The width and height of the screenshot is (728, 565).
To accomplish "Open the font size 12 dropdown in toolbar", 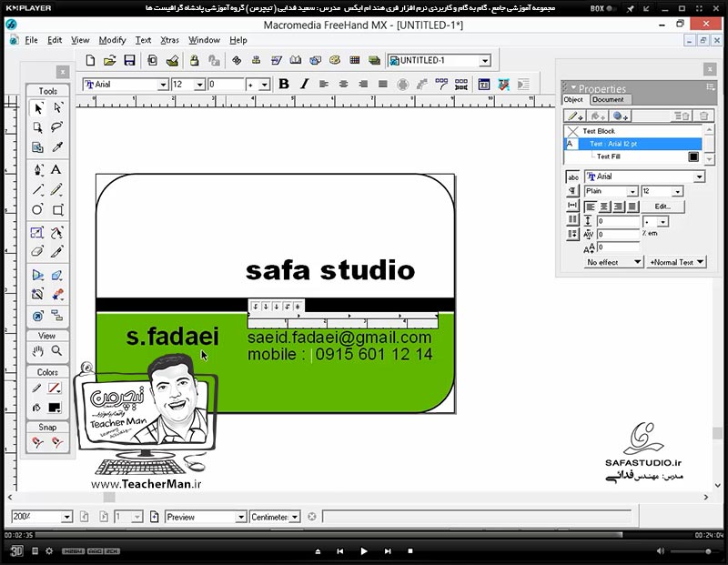I will click(x=199, y=85).
